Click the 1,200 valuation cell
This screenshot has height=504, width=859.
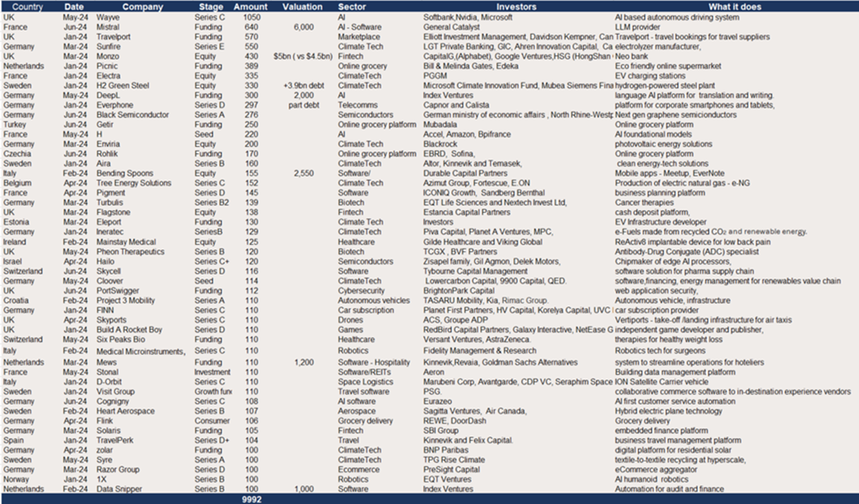pos(304,362)
